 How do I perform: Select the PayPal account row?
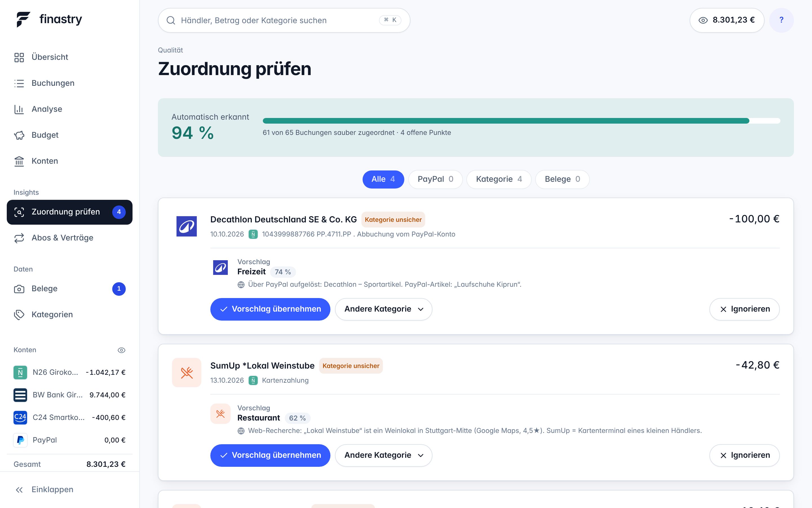coord(69,440)
